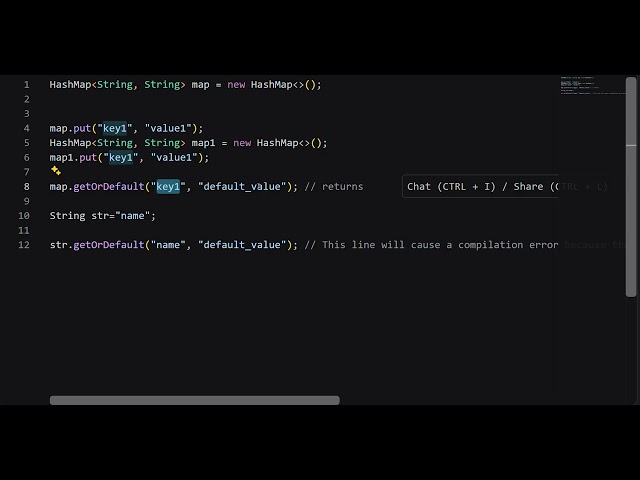Click the "// returns" comment
This screenshot has height=480, width=640.
click(x=334, y=187)
